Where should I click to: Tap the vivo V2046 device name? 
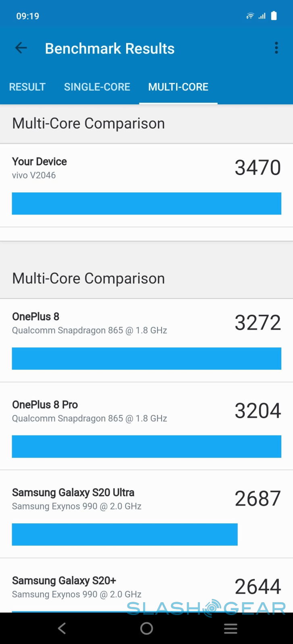tap(34, 175)
